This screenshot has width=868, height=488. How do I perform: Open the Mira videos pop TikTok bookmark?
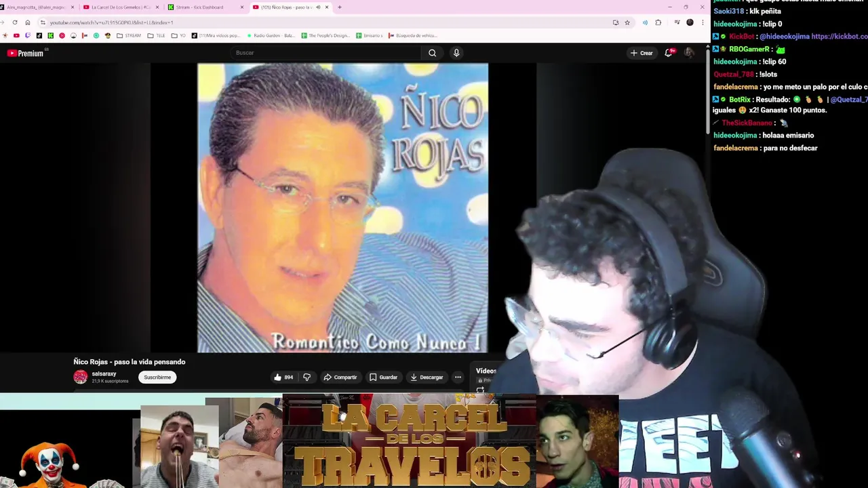pos(216,35)
